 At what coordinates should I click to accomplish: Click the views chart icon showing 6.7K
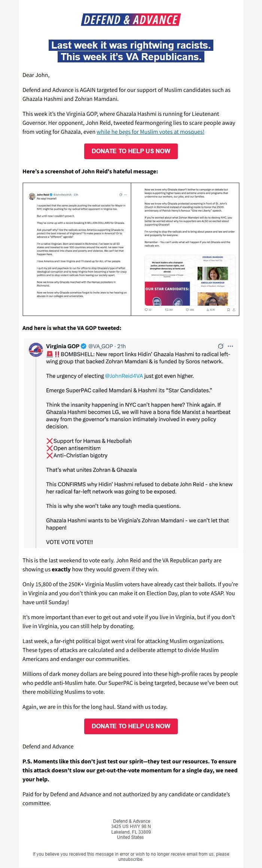click(208, 309)
